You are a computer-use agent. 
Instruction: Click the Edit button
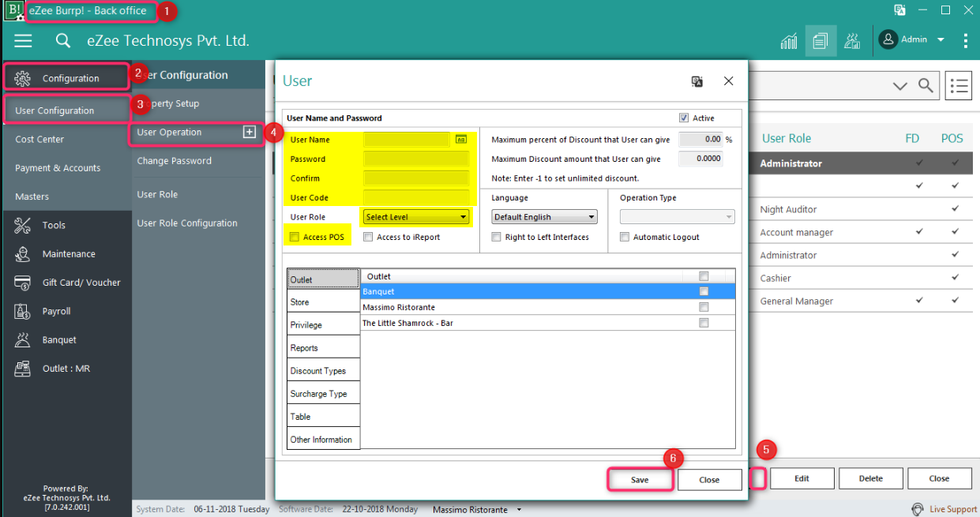[802, 478]
